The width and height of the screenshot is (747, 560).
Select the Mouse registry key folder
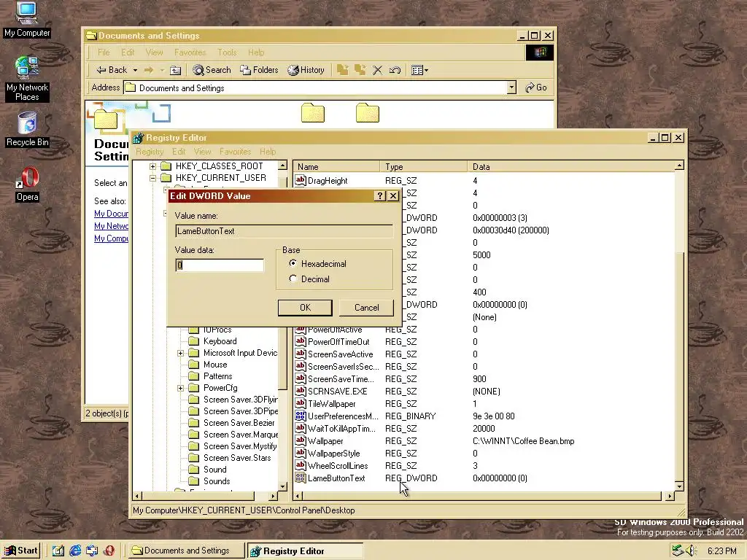point(208,365)
